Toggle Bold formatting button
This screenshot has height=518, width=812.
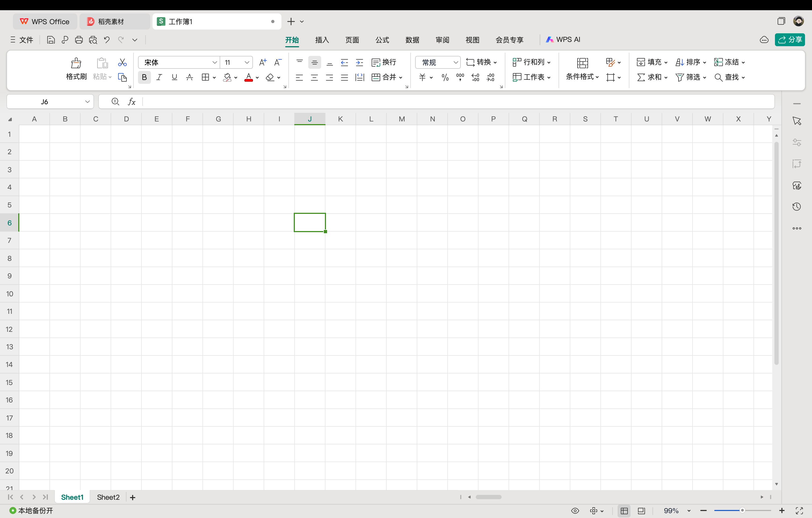(x=144, y=78)
